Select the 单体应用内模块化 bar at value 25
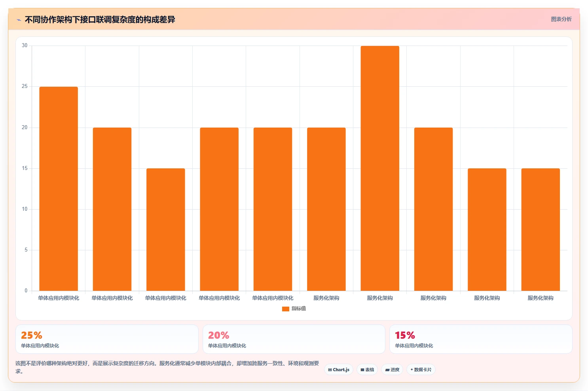588x391 pixels. tap(59, 189)
